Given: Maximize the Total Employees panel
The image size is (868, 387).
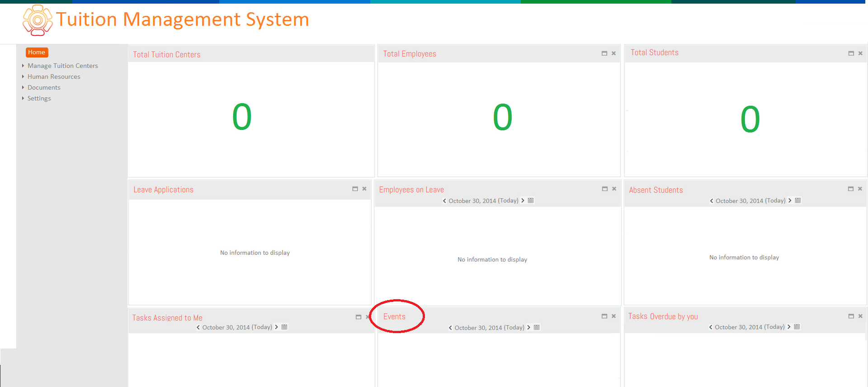Looking at the screenshot, I should pos(604,53).
